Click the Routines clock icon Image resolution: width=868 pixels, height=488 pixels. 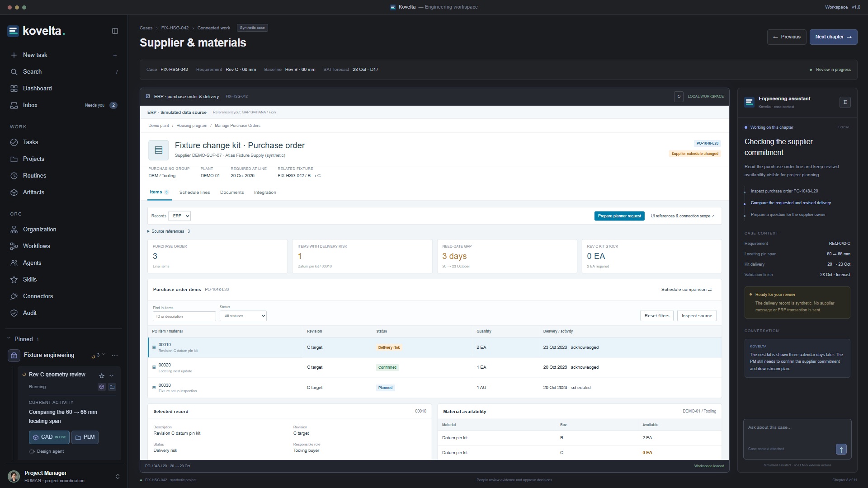(14, 176)
